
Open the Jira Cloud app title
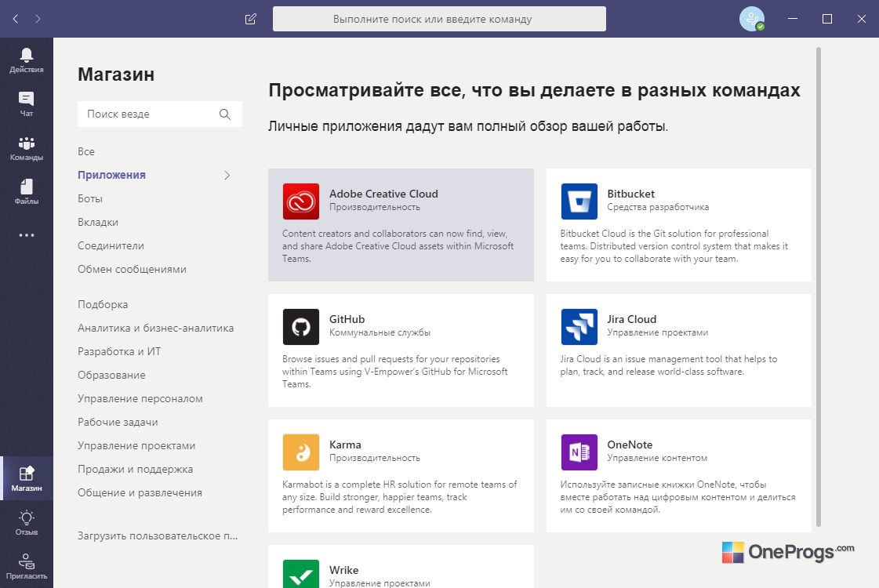click(631, 319)
